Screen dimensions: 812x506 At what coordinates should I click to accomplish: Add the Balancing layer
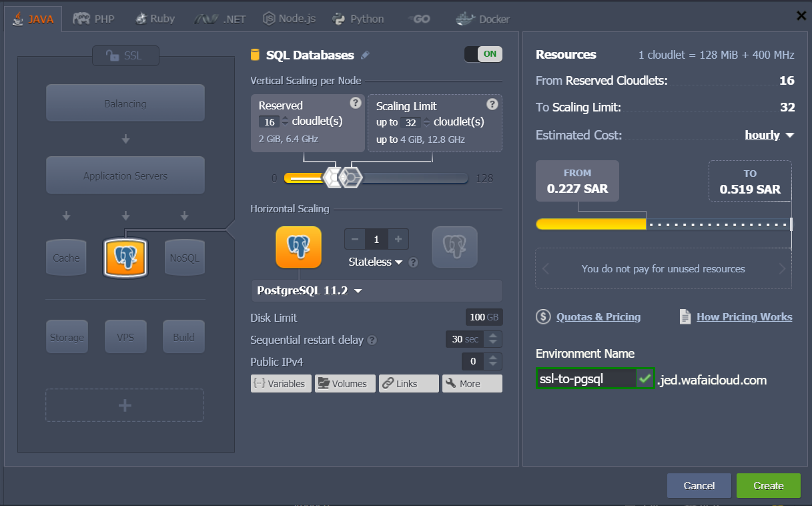[x=125, y=103]
